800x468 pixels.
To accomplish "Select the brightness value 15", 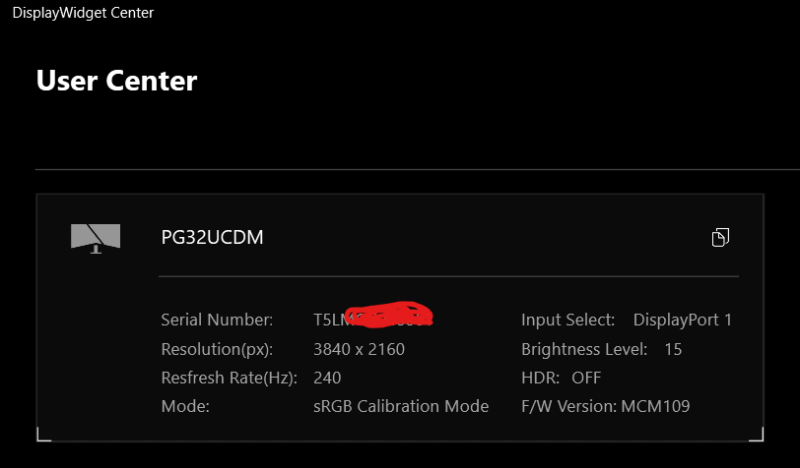I will pyautogui.click(x=673, y=349).
